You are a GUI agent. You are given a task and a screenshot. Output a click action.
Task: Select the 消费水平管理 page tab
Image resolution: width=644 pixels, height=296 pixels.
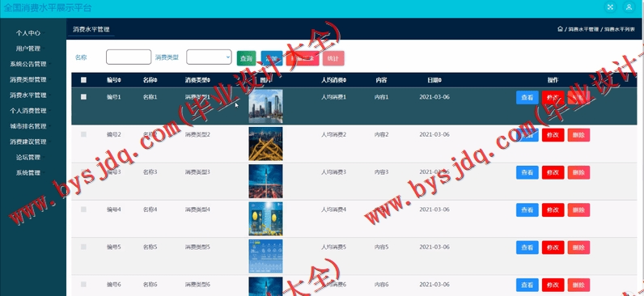click(91, 30)
